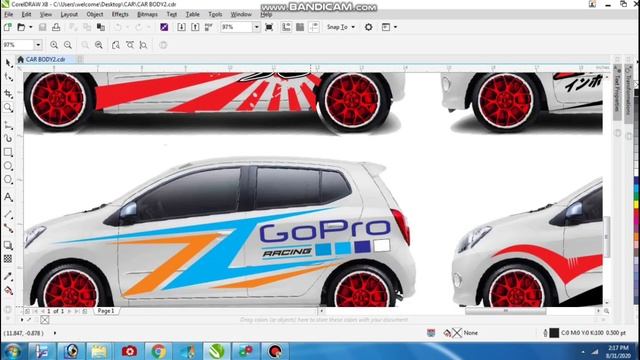The width and height of the screenshot is (640, 360).
Task: Click the Zoom out icon
Action: [x=68, y=45]
